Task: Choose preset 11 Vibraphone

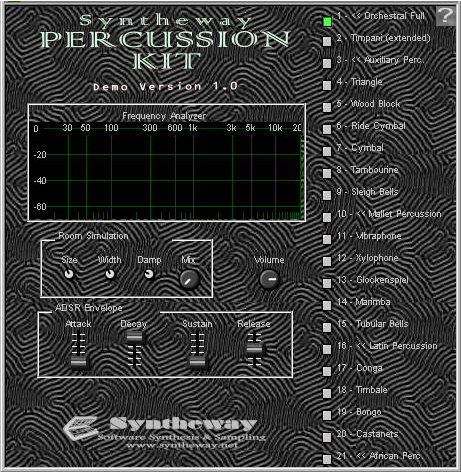Action: [327, 239]
